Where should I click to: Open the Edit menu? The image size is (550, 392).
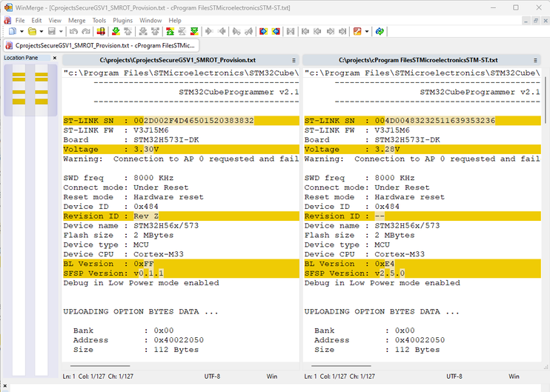point(36,20)
